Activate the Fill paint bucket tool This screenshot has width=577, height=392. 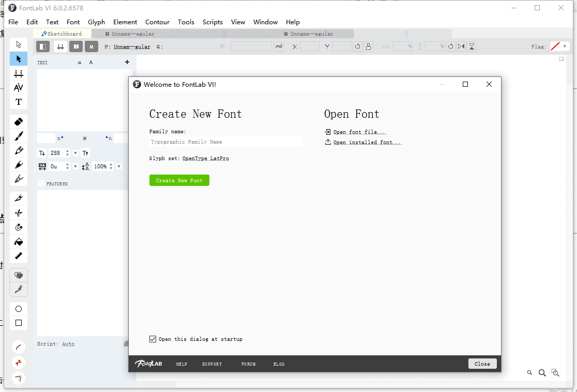(x=19, y=242)
